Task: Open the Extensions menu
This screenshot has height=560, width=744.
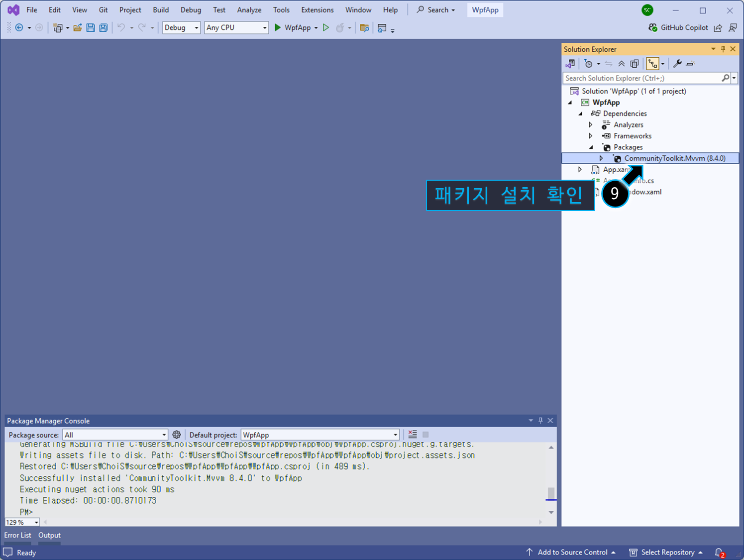Action: (318, 10)
